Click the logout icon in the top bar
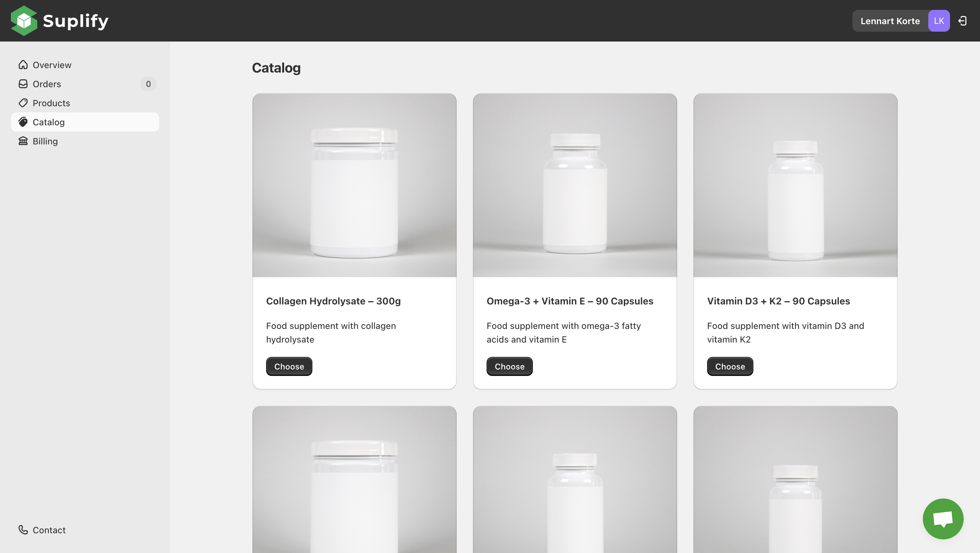 [x=963, y=20]
